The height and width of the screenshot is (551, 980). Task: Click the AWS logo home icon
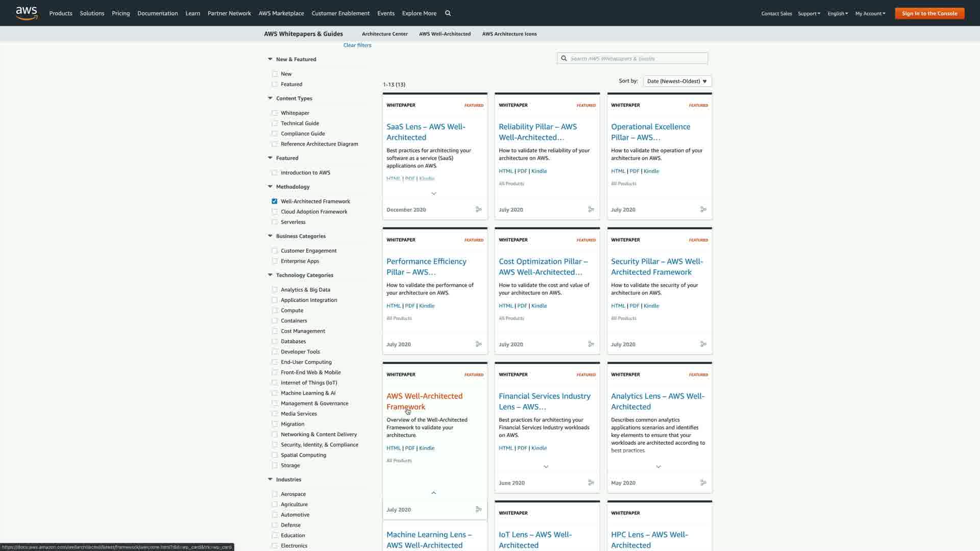click(27, 13)
